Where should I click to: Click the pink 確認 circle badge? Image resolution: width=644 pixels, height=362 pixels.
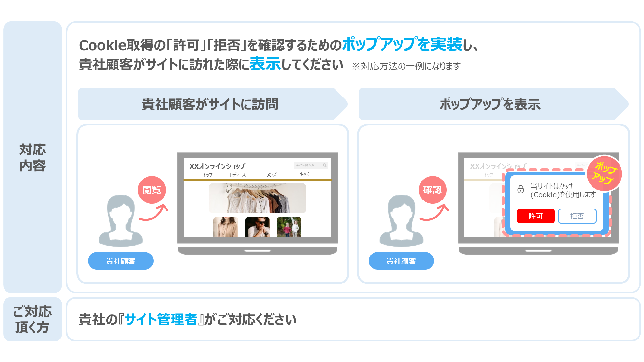click(x=432, y=190)
